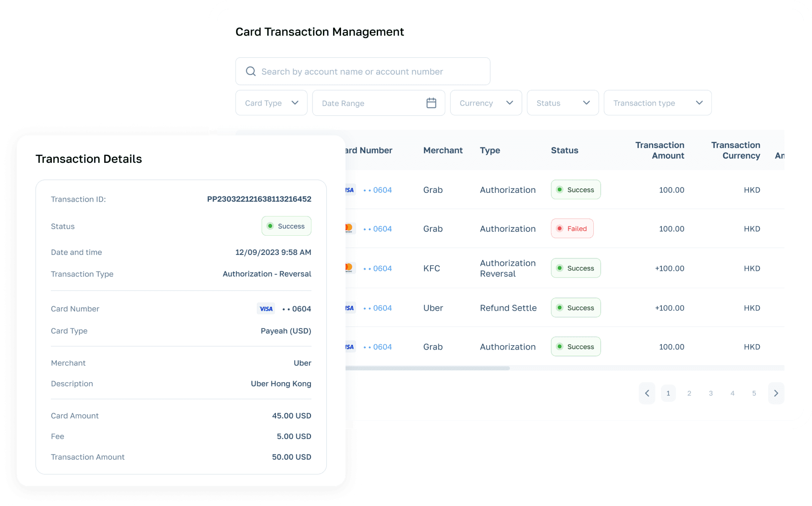Click Success badge in Refund Settle row

[576, 308]
